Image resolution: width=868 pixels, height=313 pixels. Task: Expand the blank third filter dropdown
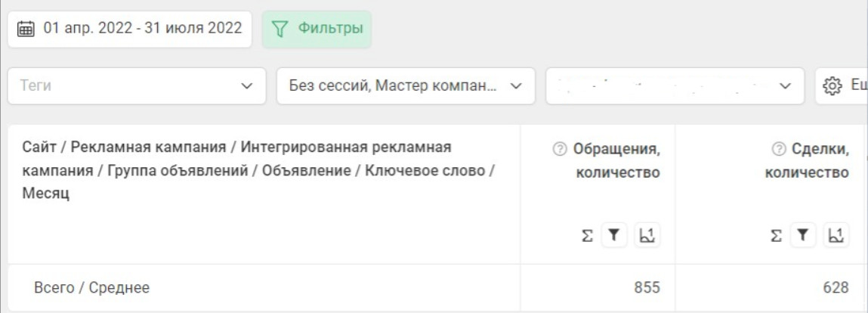point(675,86)
